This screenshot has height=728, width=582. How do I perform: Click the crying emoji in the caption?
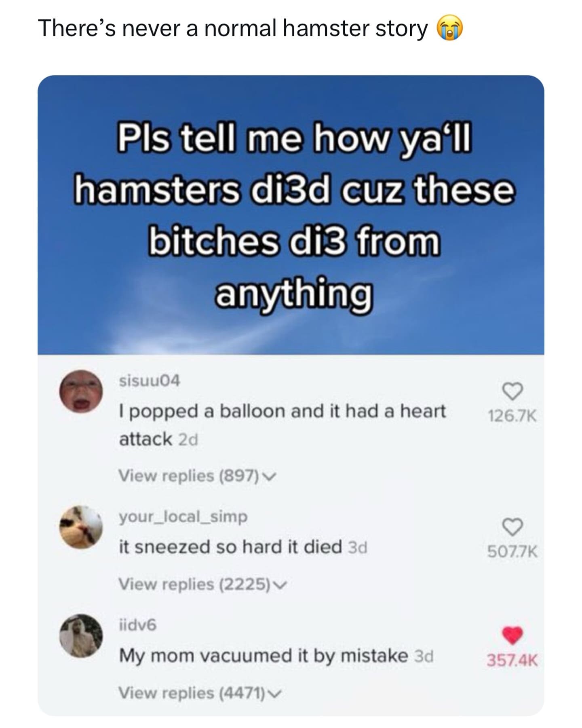click(x=449, y=29)
